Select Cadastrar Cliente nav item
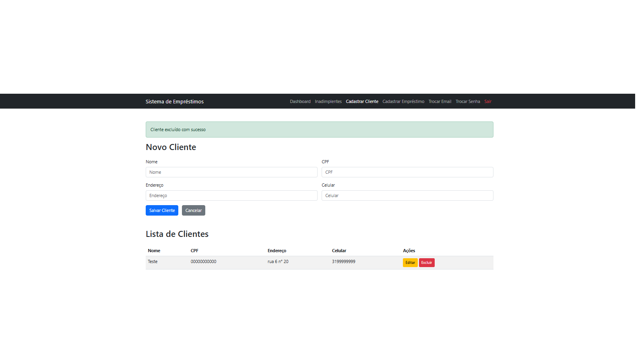The image size is (644, 362). 362,101
